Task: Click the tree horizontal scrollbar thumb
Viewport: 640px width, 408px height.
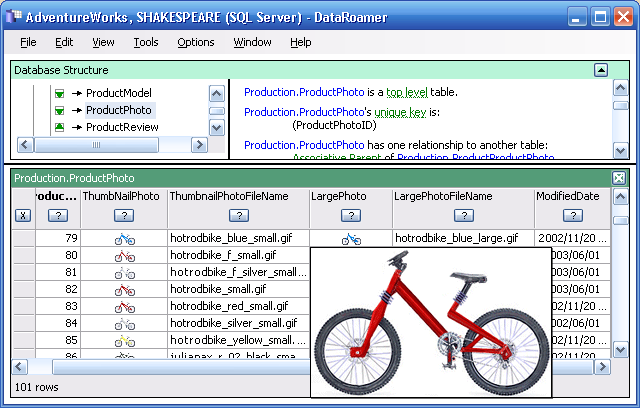Action: (96, 145)
